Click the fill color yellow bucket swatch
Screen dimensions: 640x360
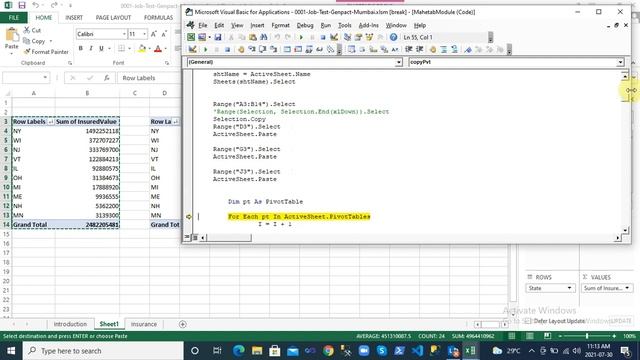click(142, 49)
